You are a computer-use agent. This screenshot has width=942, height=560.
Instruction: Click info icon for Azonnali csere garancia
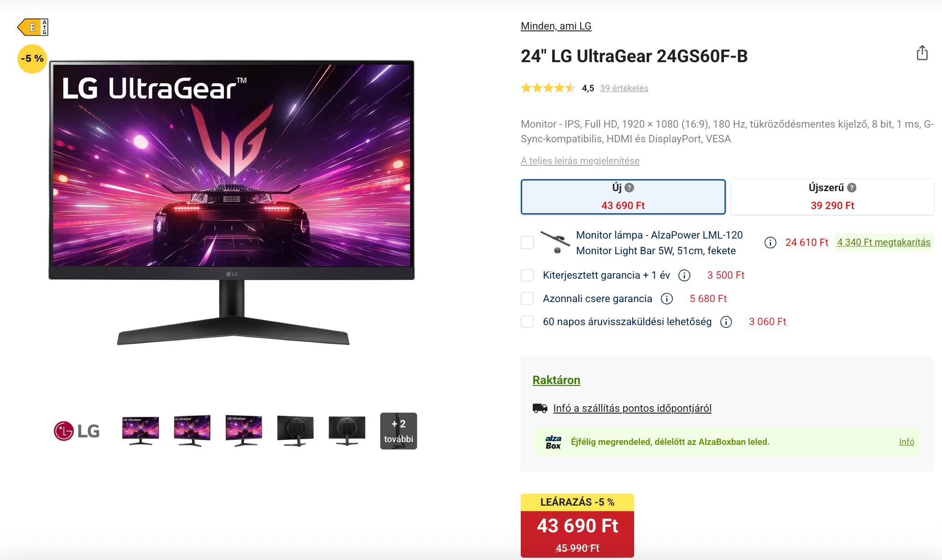[x=667, y=299]
